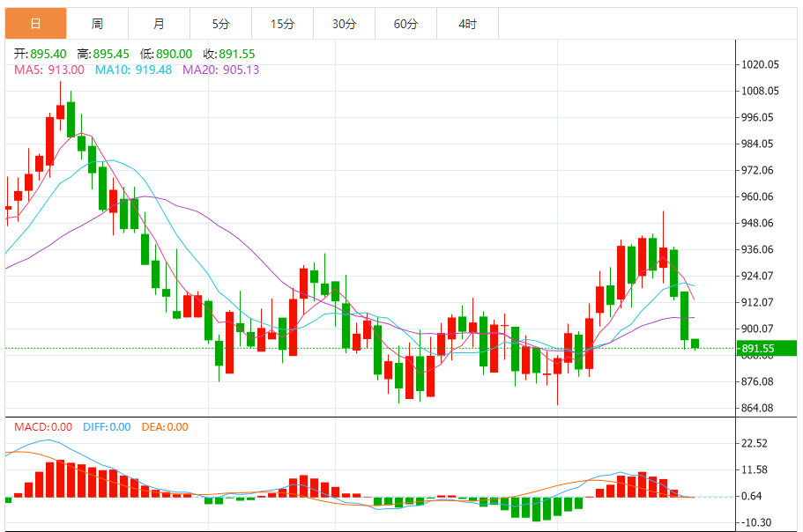Switch to the 周 weekly tab
The width and height of the screenshot is (803, 532).
tap(97, 24)
